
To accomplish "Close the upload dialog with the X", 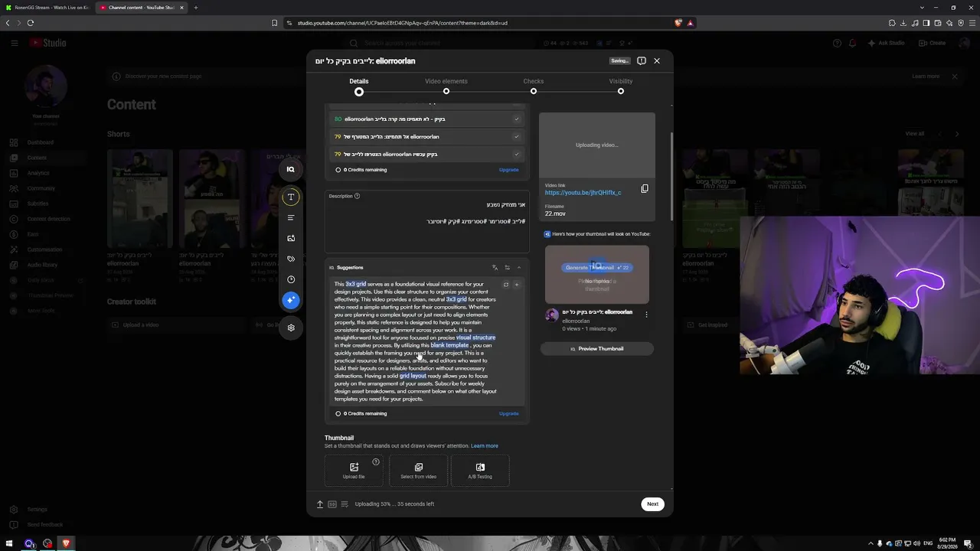I will (x=656, y=60).
